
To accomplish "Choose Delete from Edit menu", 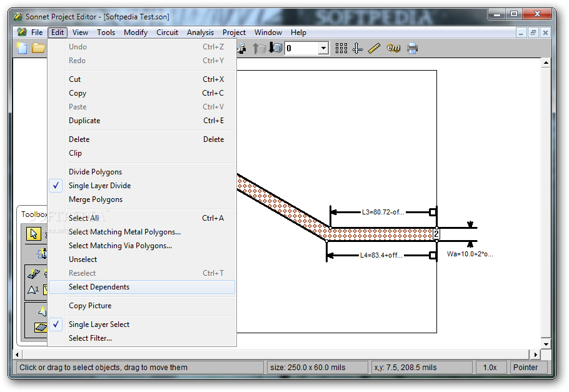I will point(142,139).
